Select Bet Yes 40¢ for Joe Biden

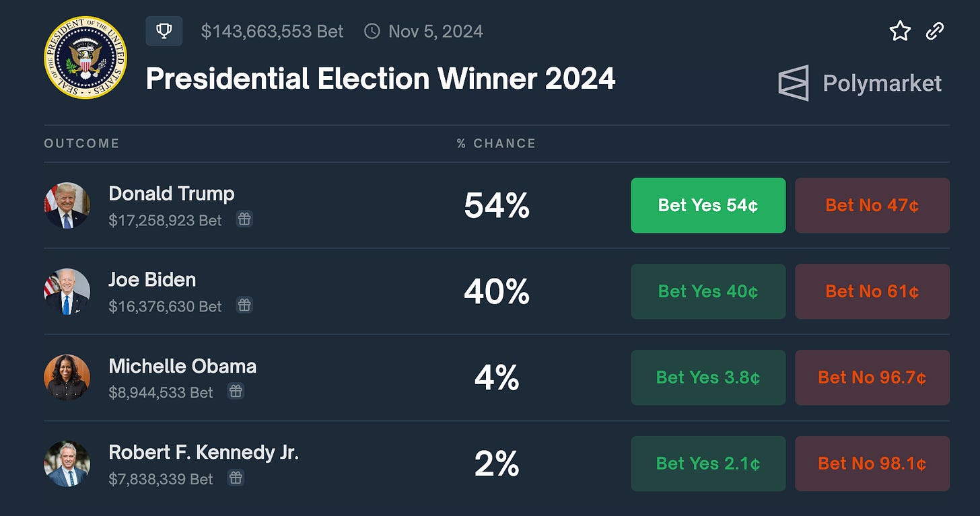708,291
